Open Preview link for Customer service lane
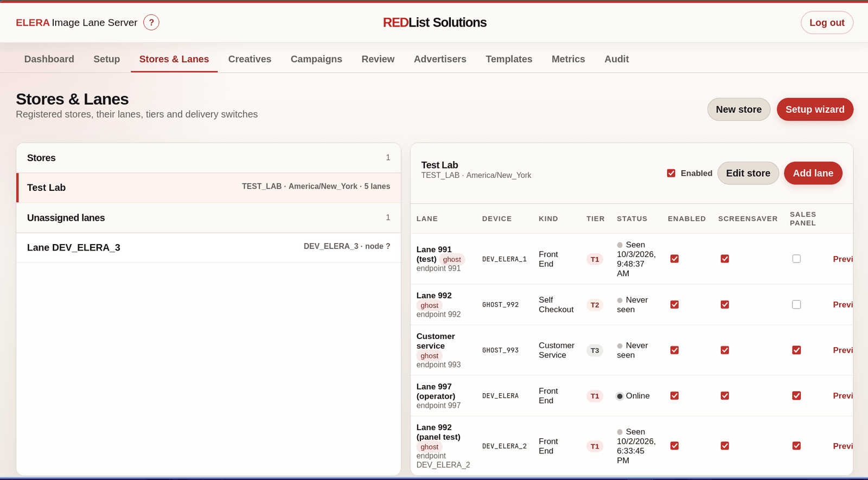Image resolution: width=868 pixels, height=480 pixels. pyautogui.click(x=843, y=350)
